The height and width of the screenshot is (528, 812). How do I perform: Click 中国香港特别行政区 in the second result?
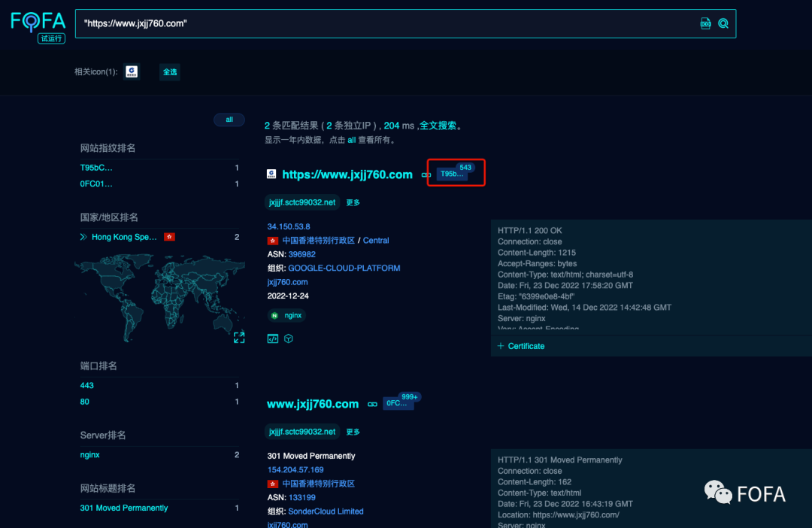click(319, 484)
